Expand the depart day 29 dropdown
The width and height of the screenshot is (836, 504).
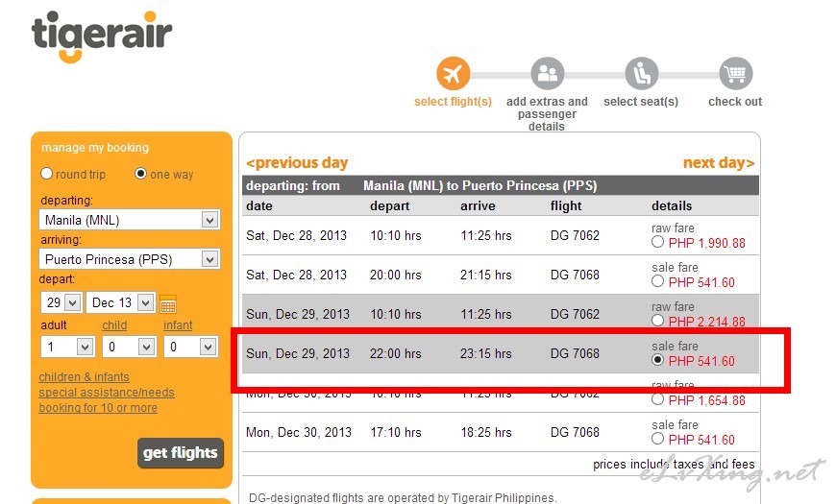(60, 302)
